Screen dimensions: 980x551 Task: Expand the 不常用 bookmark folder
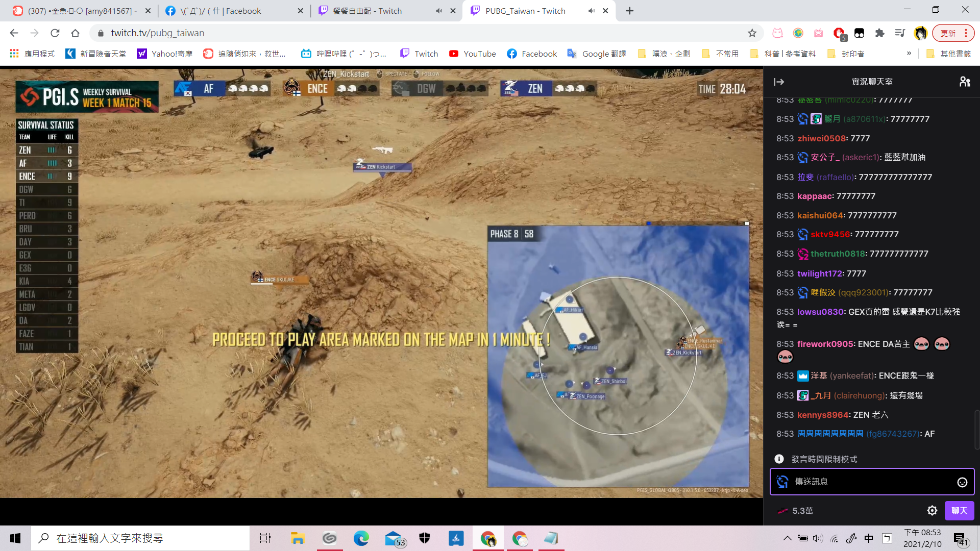click(720, 54)
